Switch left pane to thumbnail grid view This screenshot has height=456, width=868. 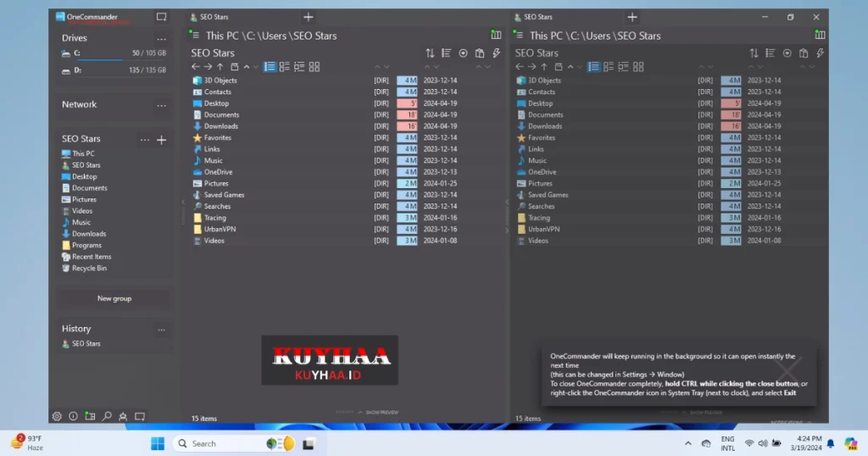tap(314, 67)
